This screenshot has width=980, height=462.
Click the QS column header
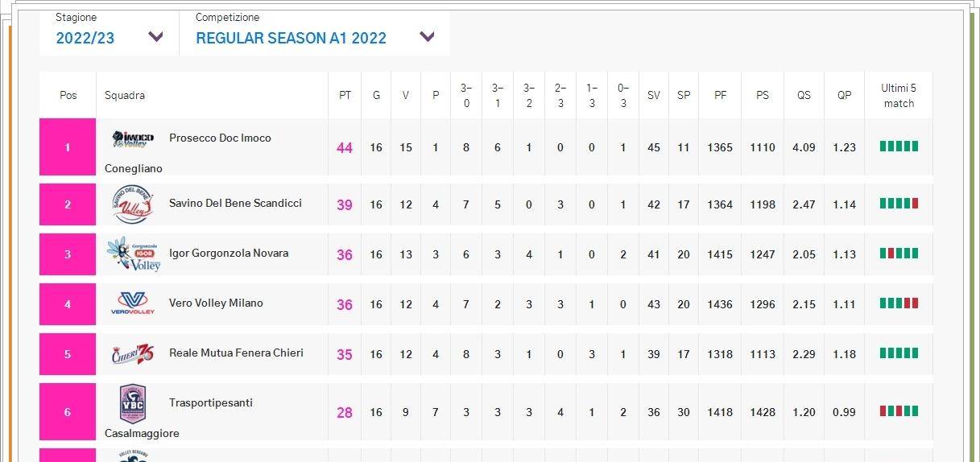(804, 95)
